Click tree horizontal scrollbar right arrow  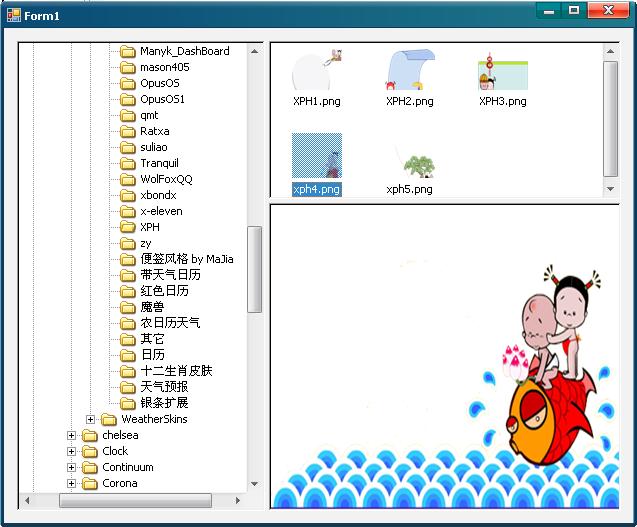point(238,500)
